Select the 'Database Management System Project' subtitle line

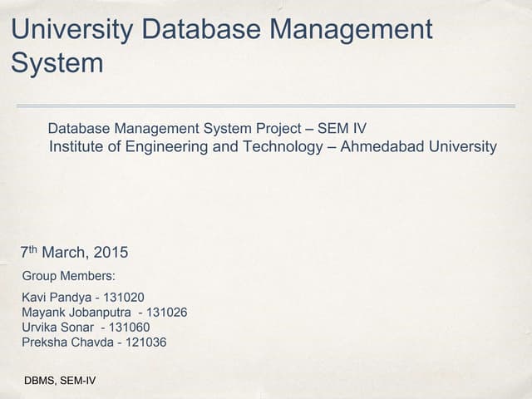pos(175,129)
